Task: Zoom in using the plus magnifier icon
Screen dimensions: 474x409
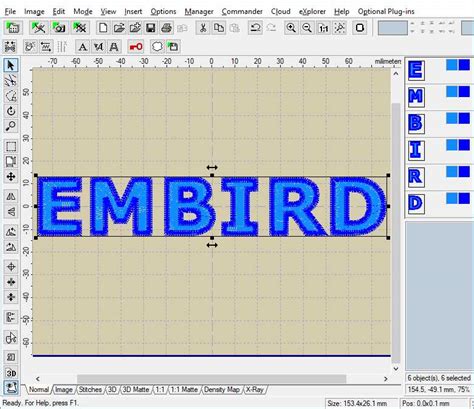Action: pos(291,28)
